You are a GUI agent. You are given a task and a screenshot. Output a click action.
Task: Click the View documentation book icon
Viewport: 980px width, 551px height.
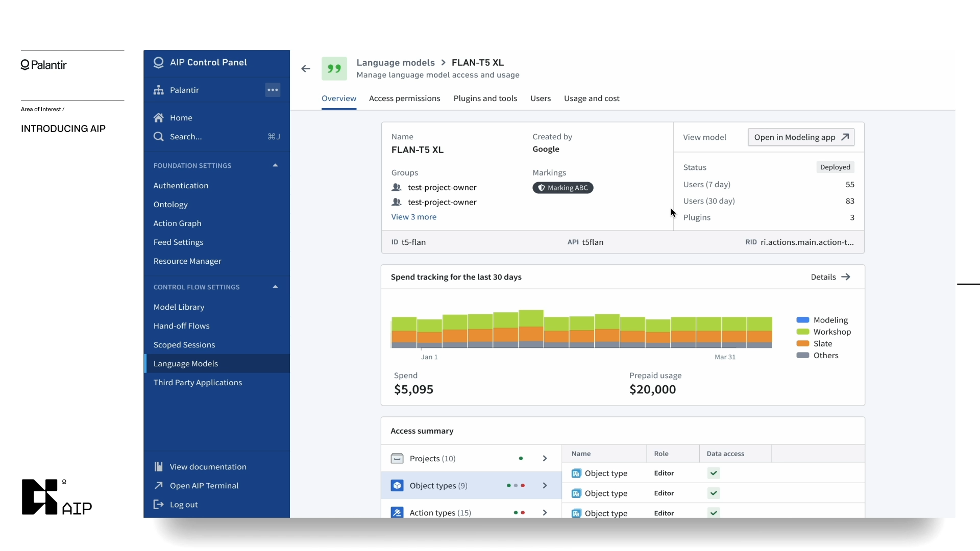159,467
